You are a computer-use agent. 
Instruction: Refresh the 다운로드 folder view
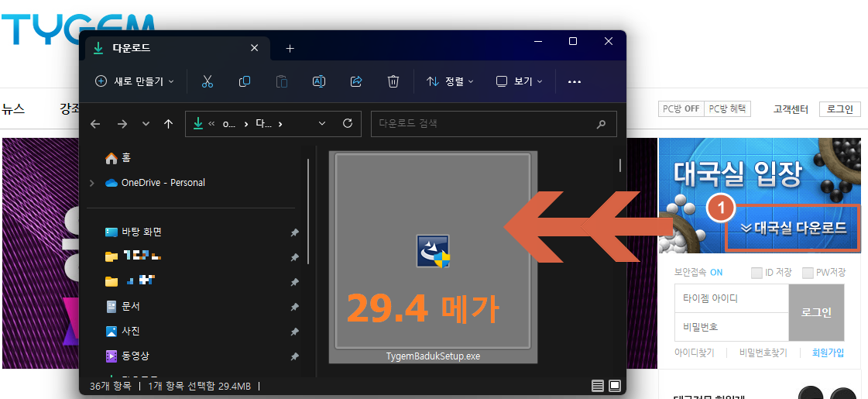(348, 123)
